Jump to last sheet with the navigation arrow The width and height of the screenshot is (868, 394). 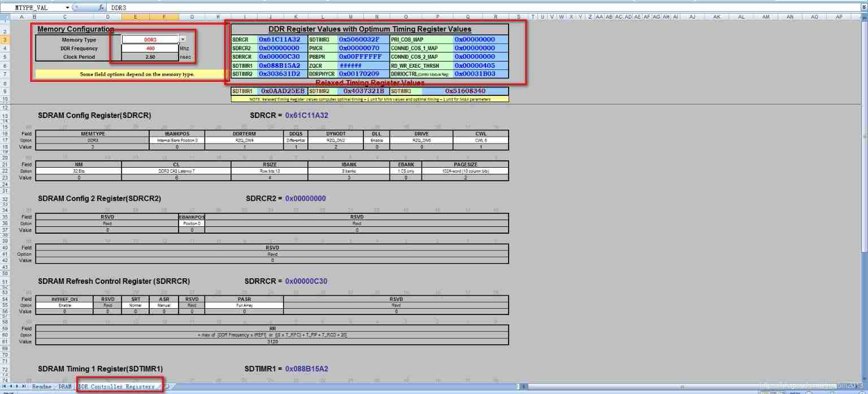coord(24,386)
